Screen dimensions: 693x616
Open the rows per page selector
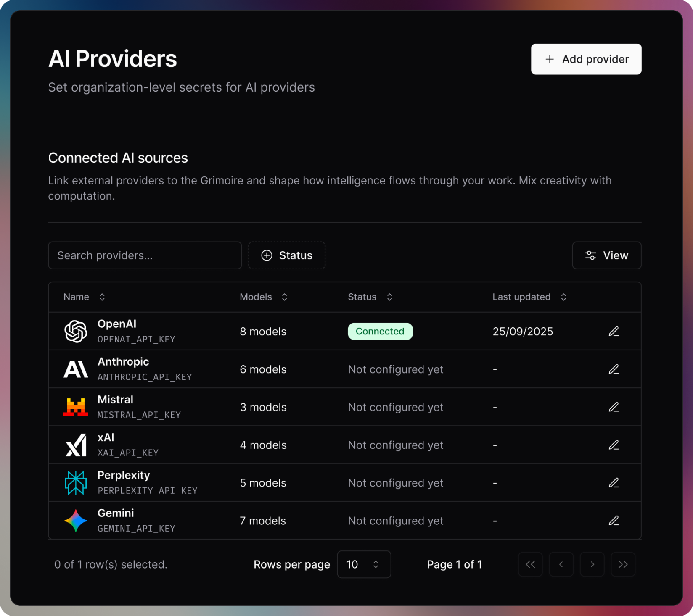click(x=364, y=564)
